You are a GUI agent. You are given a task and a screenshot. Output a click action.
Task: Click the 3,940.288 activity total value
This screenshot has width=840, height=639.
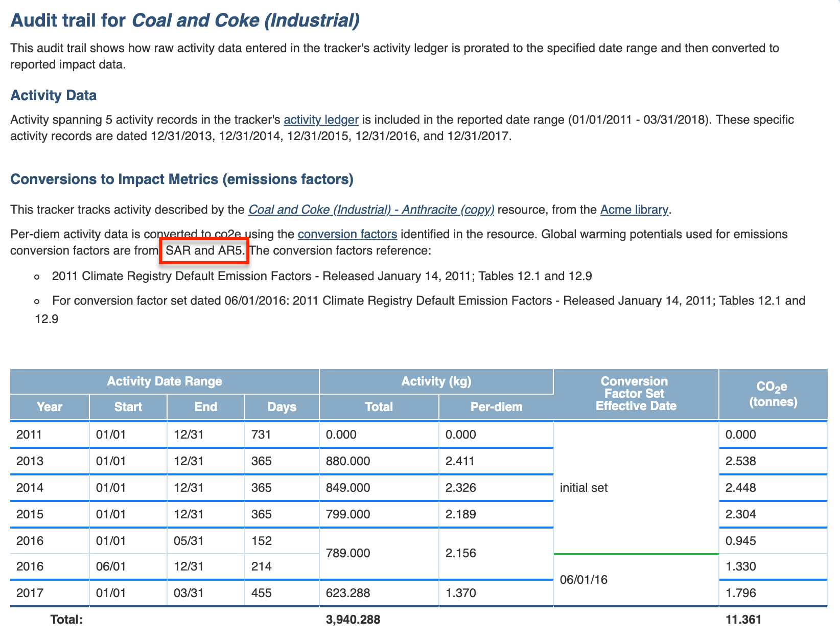(353, 620)
